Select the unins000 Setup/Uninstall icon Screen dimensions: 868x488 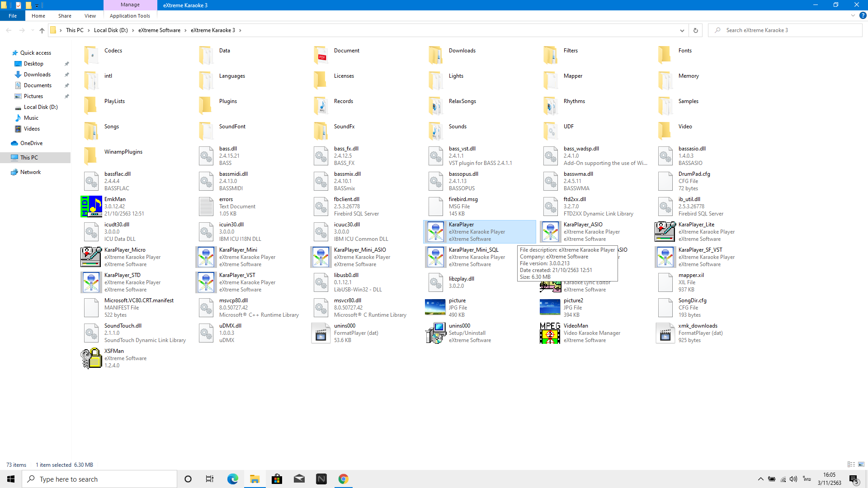[436, 333]
